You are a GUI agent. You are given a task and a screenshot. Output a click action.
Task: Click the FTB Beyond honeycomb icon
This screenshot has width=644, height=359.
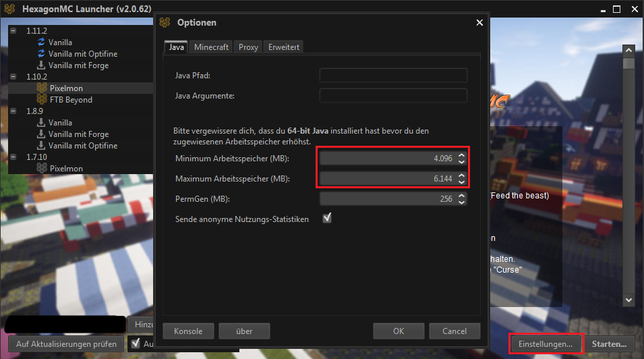[42, 100]
